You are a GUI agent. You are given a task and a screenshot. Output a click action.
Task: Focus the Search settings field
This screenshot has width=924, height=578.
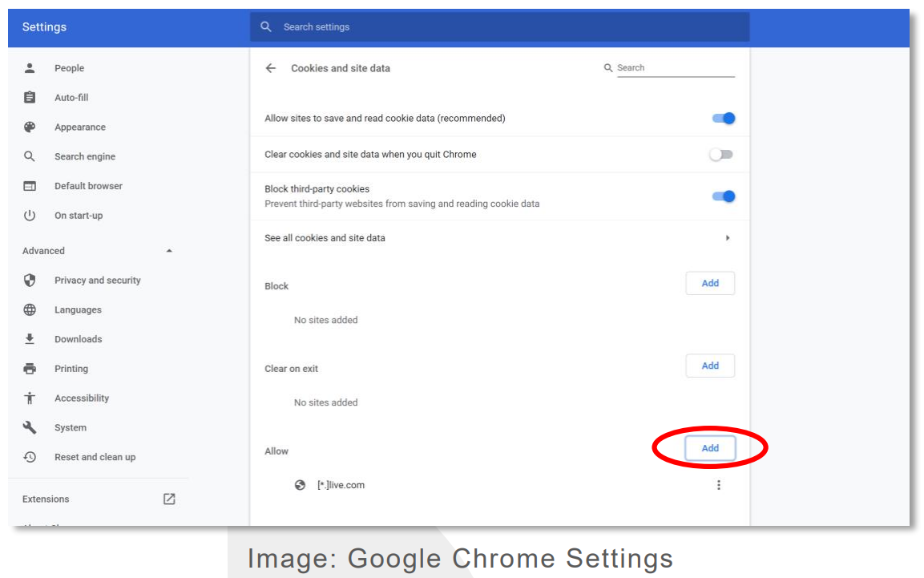coord(500,26)
